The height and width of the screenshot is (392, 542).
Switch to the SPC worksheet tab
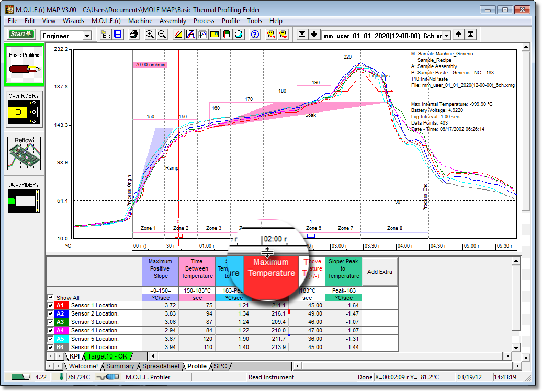coord(221,366)
